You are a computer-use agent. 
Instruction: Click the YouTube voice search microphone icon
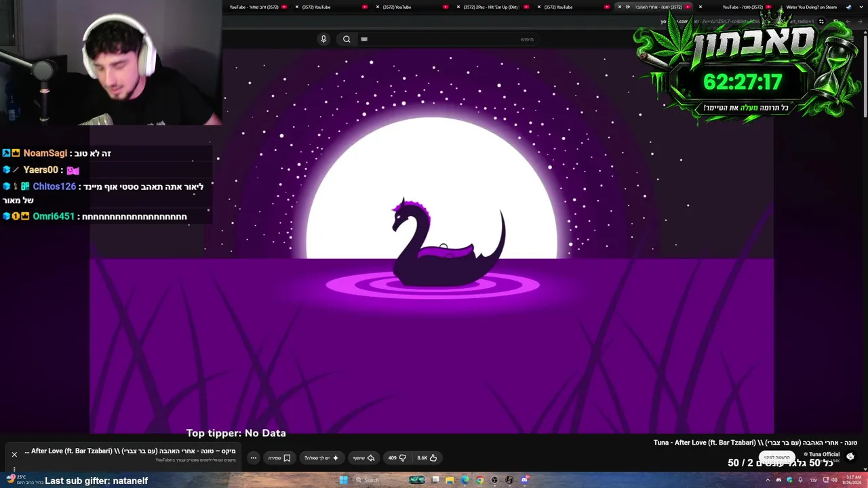[x=323, y=39]
